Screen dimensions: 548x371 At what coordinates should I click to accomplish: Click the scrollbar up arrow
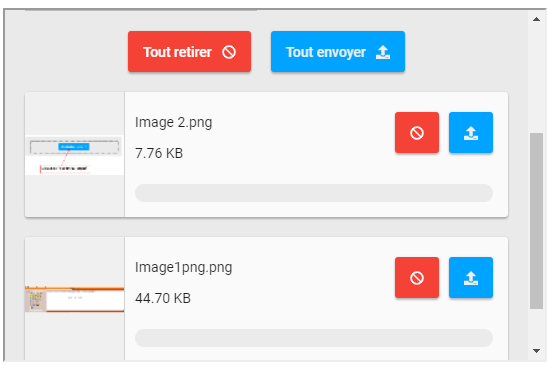point(536,19)
